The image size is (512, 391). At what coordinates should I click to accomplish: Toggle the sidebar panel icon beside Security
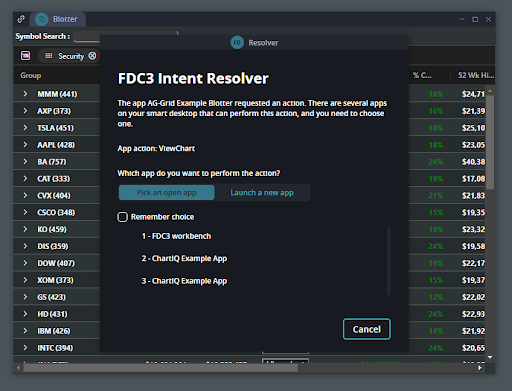tap(25, 56)
